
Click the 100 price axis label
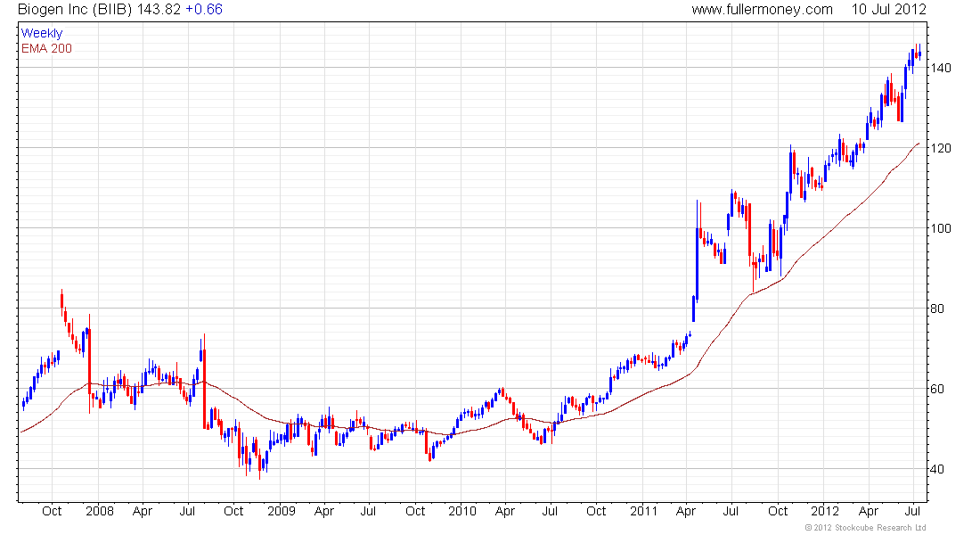[941, 227]
